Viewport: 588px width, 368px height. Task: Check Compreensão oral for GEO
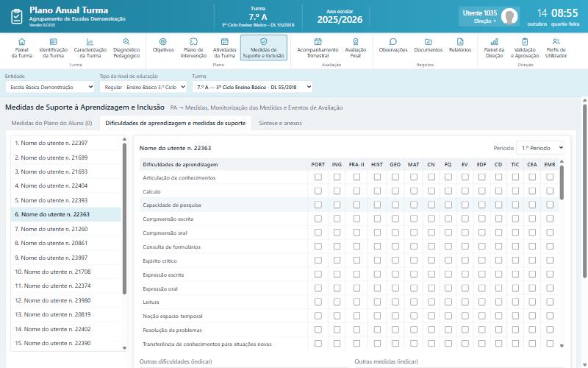(x=395, y=233)
